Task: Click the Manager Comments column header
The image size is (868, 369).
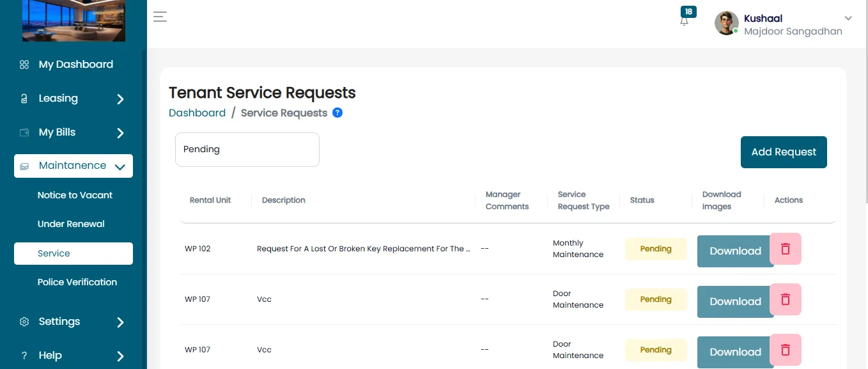Action: coord(507,200)
